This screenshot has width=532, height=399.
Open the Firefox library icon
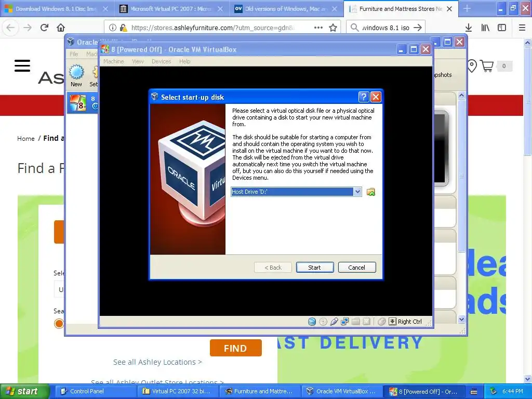(485, 28)
